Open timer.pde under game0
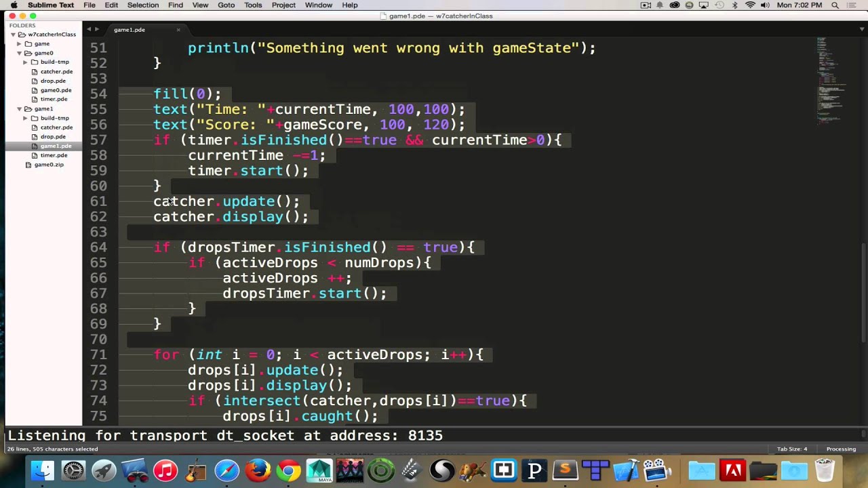Image resolution: width=868 pixels, height=488 pixels. click(x=54, y=100)
